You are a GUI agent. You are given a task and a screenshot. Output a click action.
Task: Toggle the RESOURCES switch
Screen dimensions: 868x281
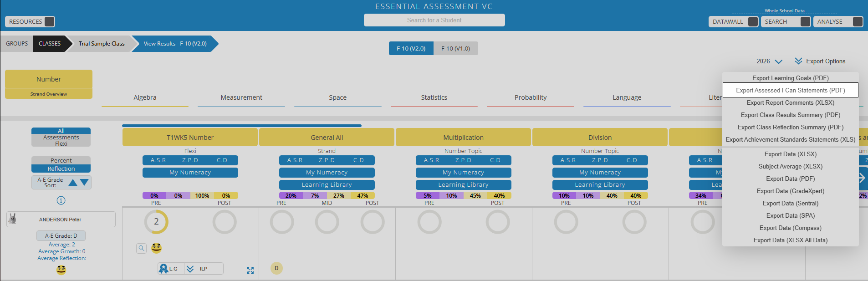click(50, 21)
